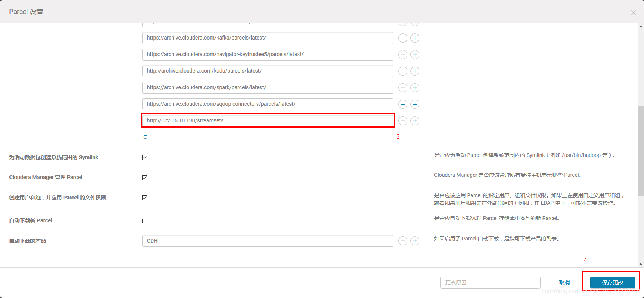Image resolution: width=644 pixels, height=298 pixels.
Task: Edit the spark parcels URL field
Action: point(267,88)
